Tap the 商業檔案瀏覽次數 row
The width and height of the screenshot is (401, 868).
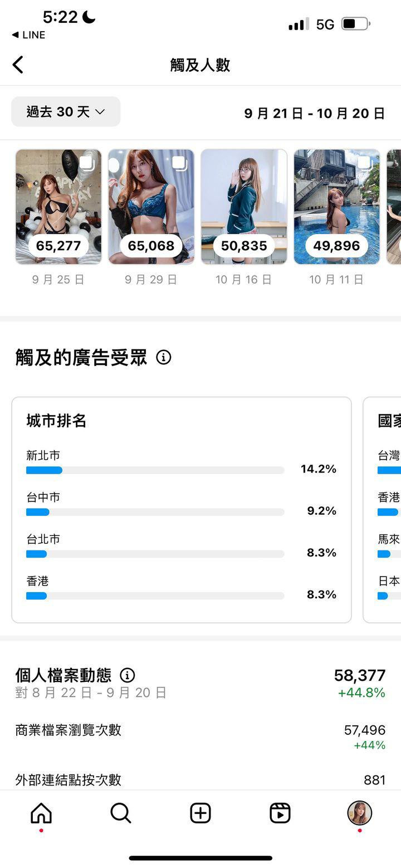point(200,737)
